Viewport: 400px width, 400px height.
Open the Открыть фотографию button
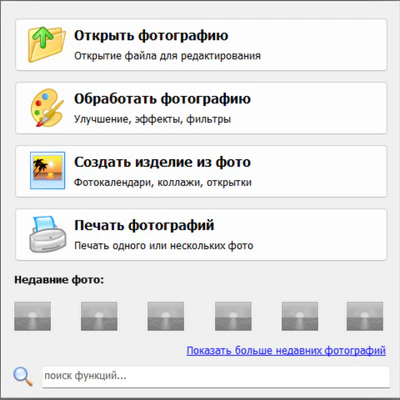201,45
